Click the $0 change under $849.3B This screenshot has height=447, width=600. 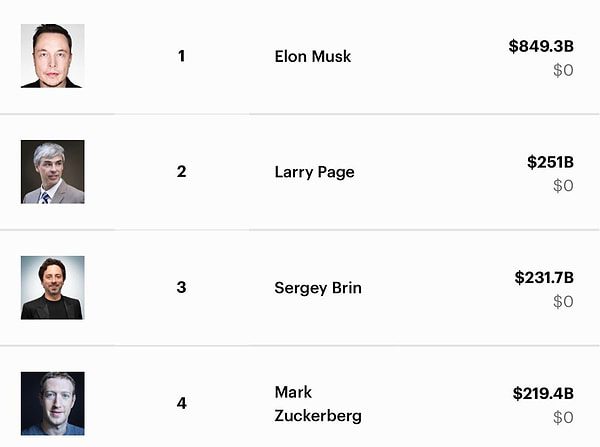click(x=563, y=70)
